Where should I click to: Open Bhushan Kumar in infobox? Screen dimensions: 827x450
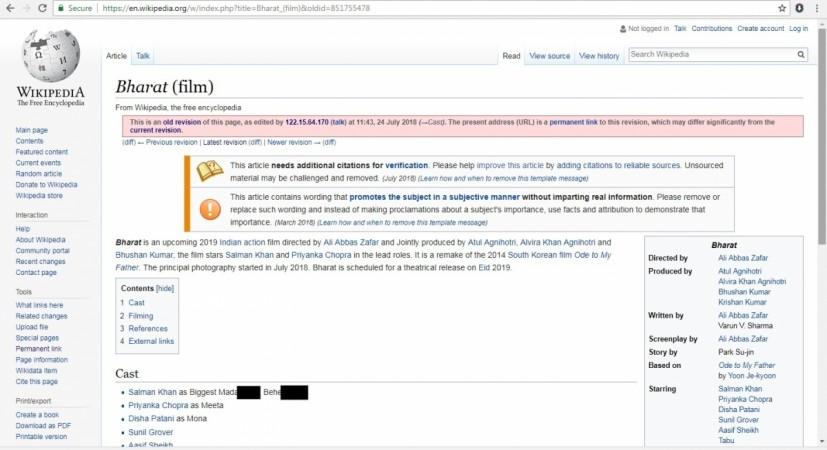[744, 292]
